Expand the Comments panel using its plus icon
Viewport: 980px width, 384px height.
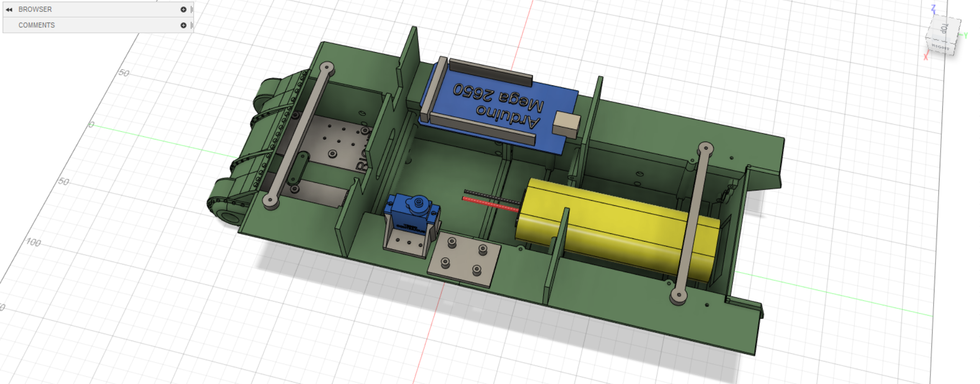tap(183, 25)
